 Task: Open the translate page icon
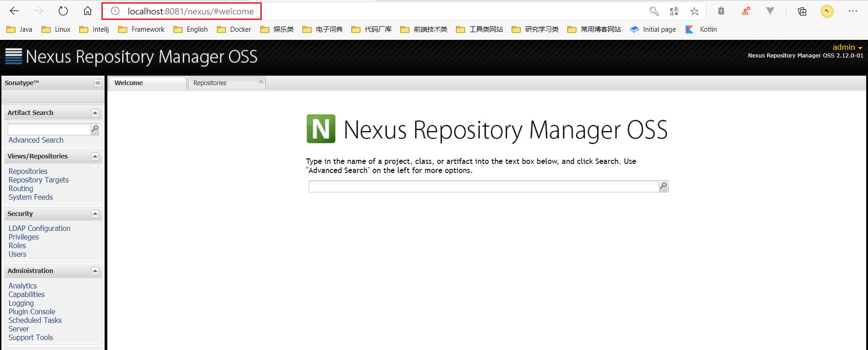(x=674, y=11)
